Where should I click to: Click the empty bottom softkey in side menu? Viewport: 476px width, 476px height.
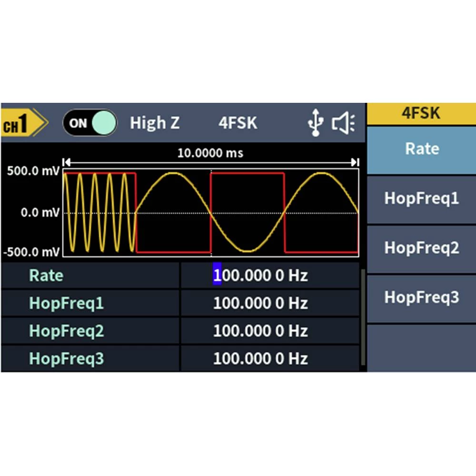click(x=421, y=347)
